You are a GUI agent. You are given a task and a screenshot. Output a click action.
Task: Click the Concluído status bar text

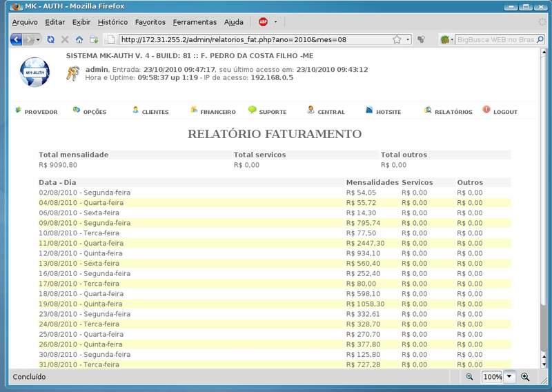click(x=29, y=377)
